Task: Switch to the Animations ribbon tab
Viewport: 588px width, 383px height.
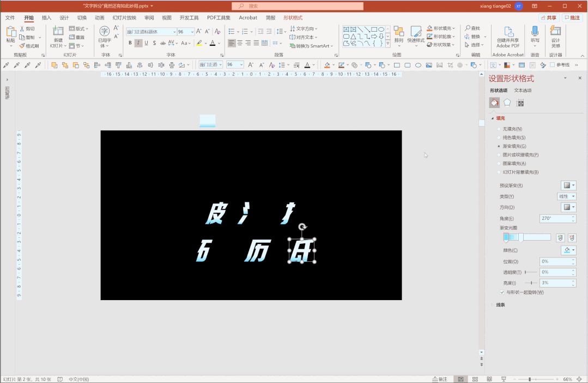Action: [x=99, y=17]
